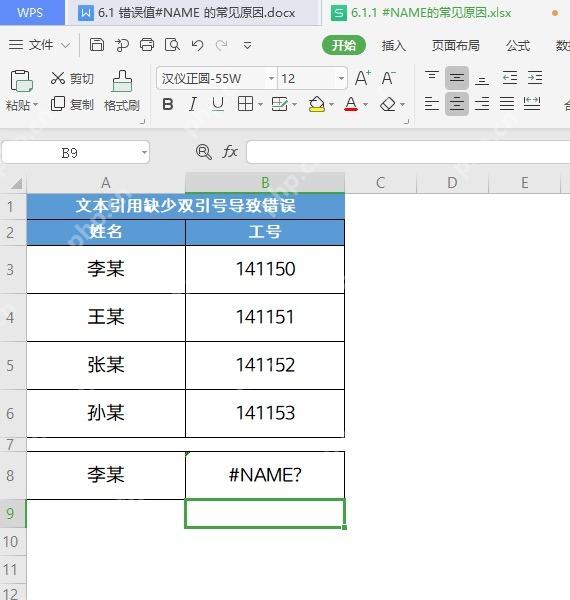Open the eraser Clear dropdown arrow

click(402, 104)
